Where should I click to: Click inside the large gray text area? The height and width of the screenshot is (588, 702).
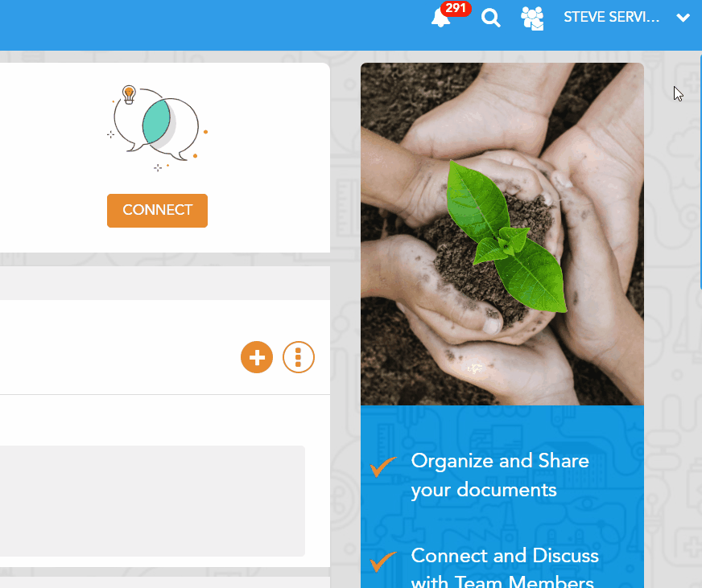pos(152,501)
